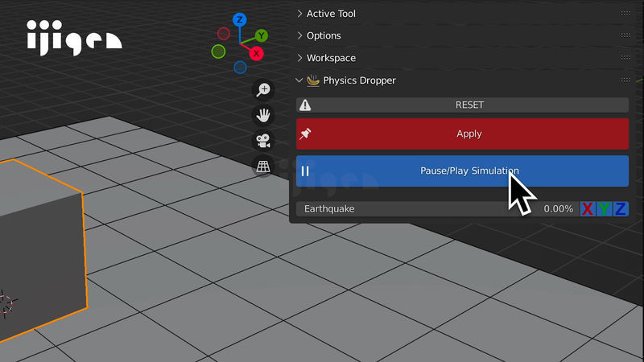This screenshot has width=644, height=362.
Task: Click the negative Y axis gizmo circle
Action: [218, 51]
